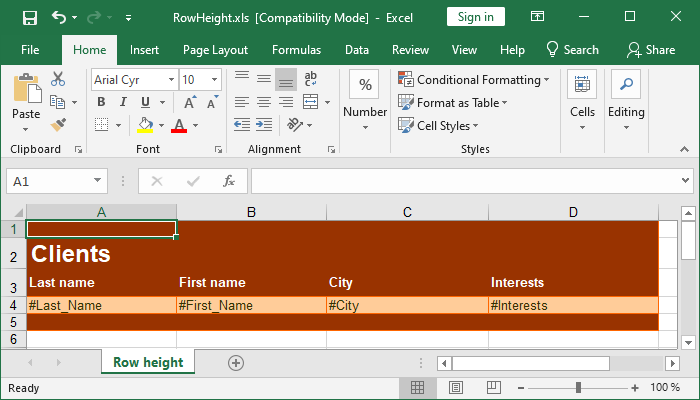The height and width of the screenshot is (400, 700).
Task: Open the Formulas ribbon tab
Action: point(296,50)
